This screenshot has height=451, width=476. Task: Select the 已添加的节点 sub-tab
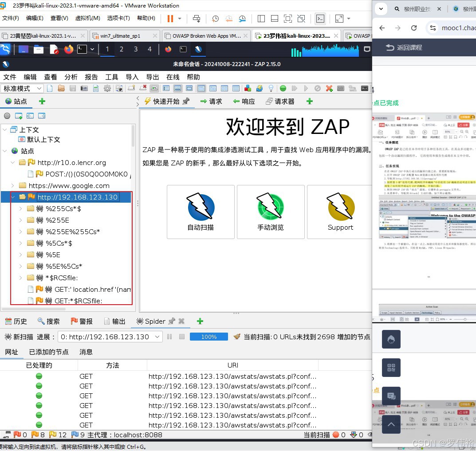click(x=48, y=352)
